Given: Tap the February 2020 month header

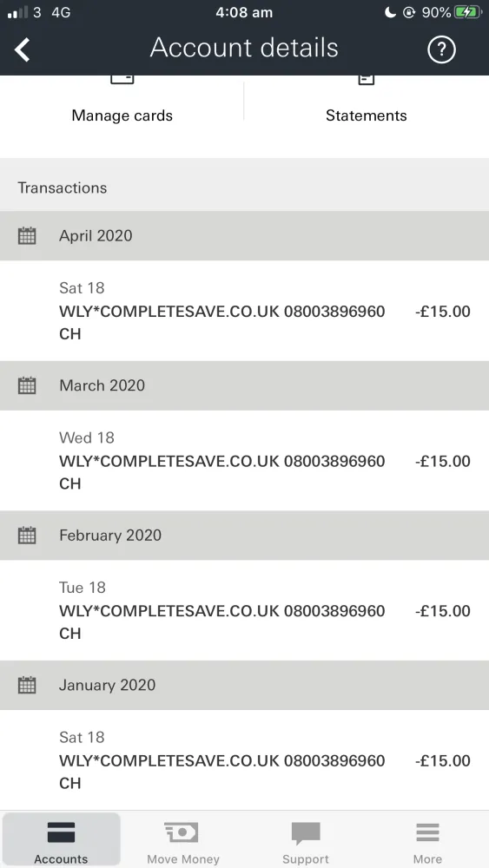Looking at the screenshot, I should [x=244, y=536].
